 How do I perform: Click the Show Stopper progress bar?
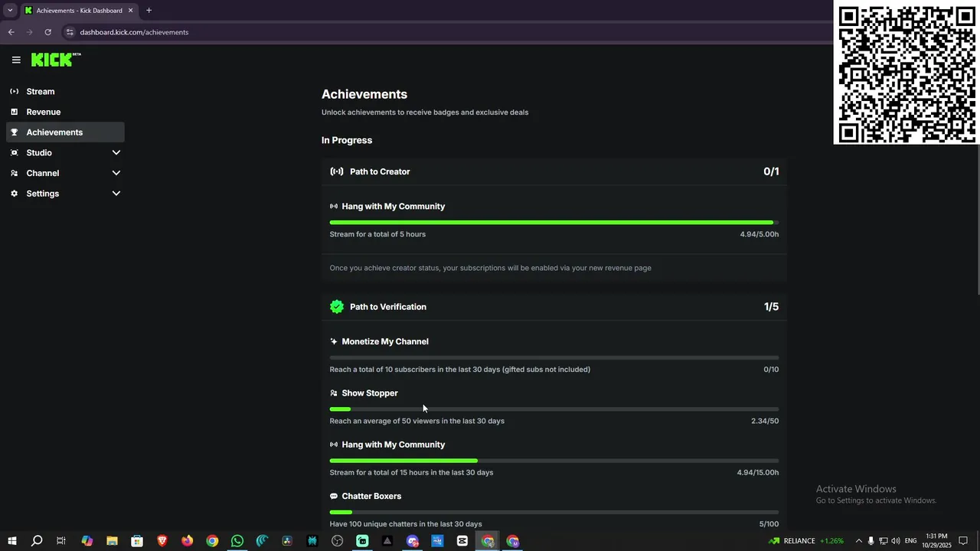[x=554, y=409]
